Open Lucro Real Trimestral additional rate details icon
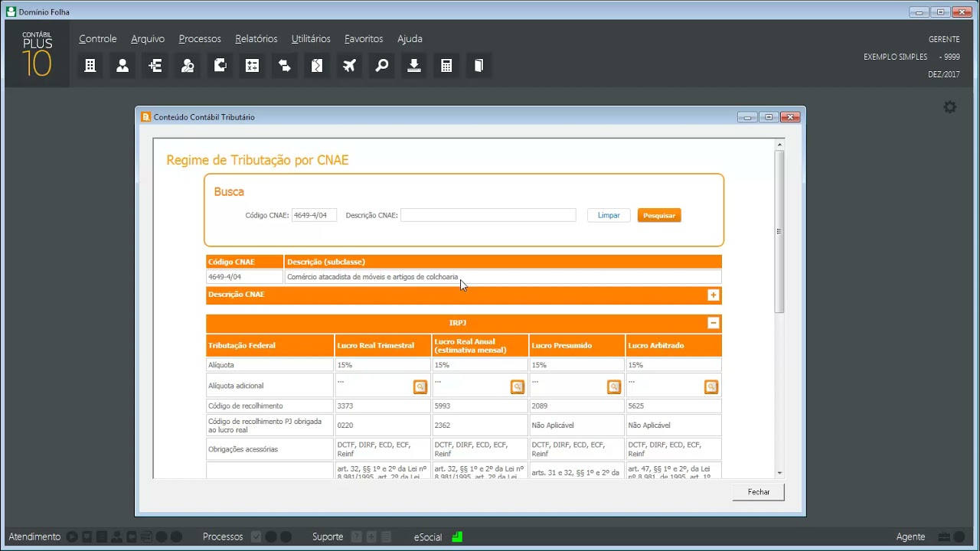Screen dimensions: 980x551 coord(420,387)
